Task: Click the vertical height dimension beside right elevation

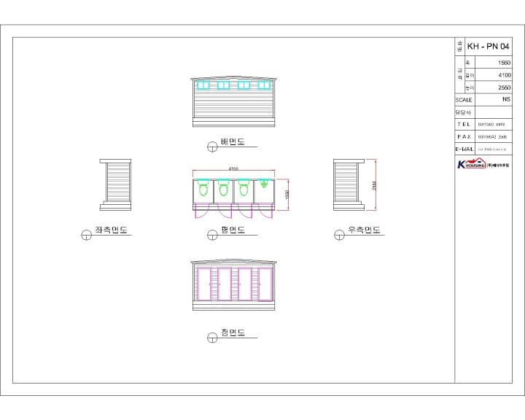Action: 373,185
